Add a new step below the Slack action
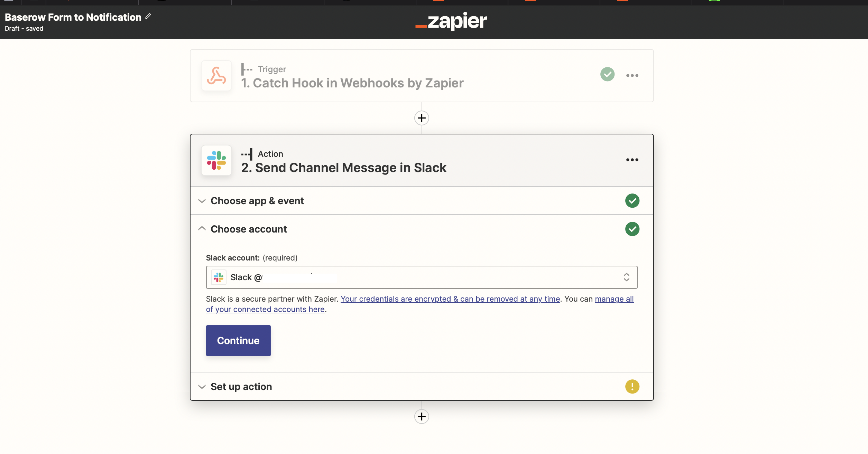Screen dimensions: 868x454 coord(422,416)
